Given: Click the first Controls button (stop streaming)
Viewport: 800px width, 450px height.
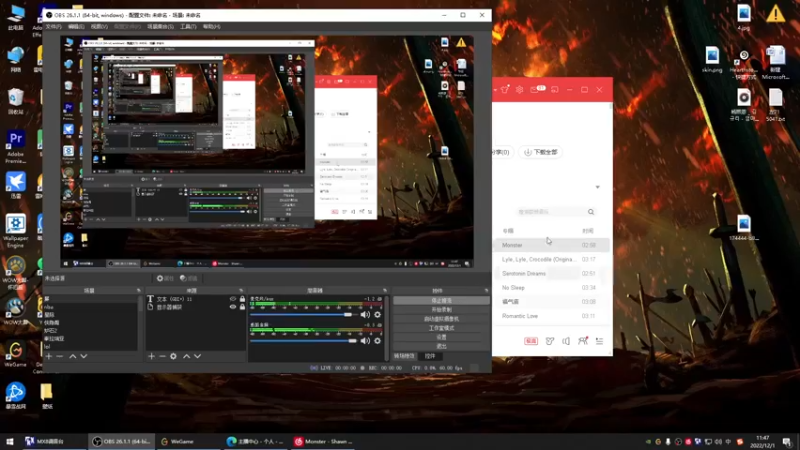Looking at the screenshot, I should pyautogui.click(x=441, y=301).
